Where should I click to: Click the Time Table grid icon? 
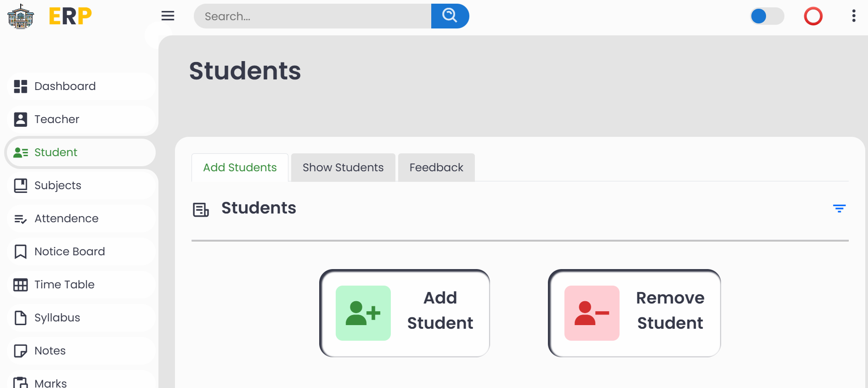(x=21, y=285)
